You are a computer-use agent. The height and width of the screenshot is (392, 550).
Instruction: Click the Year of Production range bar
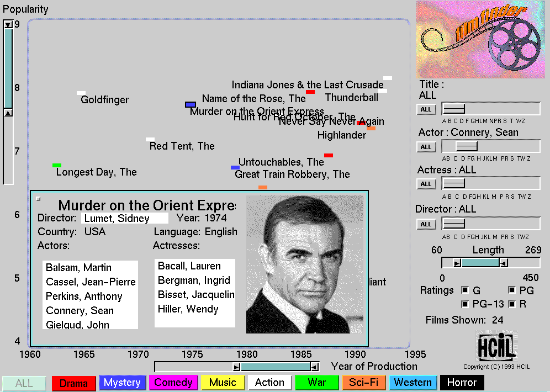276,367
